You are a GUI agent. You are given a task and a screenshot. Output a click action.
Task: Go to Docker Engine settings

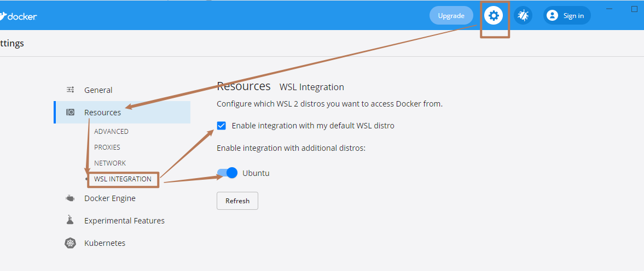pyautogui.click(x=109, y=198)
